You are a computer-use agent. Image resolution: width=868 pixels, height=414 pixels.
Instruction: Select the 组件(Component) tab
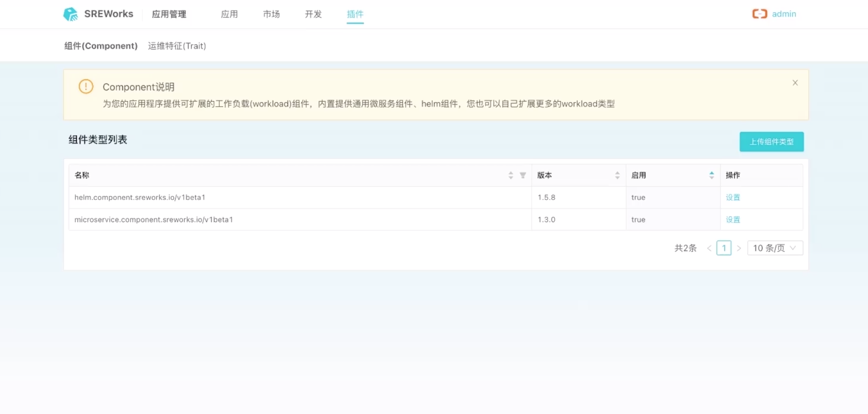coord(101,46)
